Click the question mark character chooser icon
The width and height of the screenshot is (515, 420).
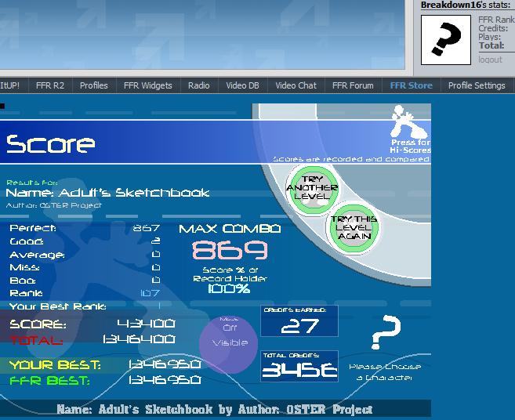point(386,332)
